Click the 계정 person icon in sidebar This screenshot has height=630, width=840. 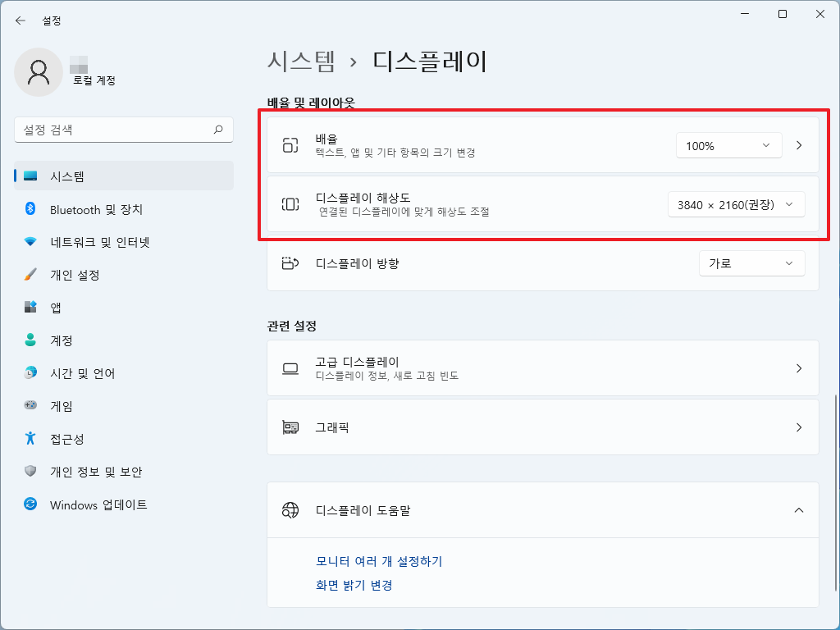[30, 340]
